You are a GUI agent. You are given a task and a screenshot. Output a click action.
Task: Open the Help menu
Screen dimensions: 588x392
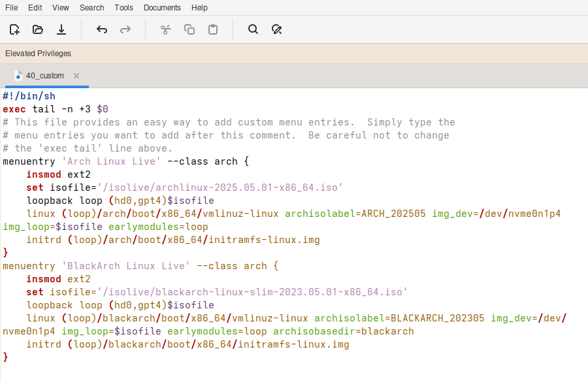pos(199,7)
